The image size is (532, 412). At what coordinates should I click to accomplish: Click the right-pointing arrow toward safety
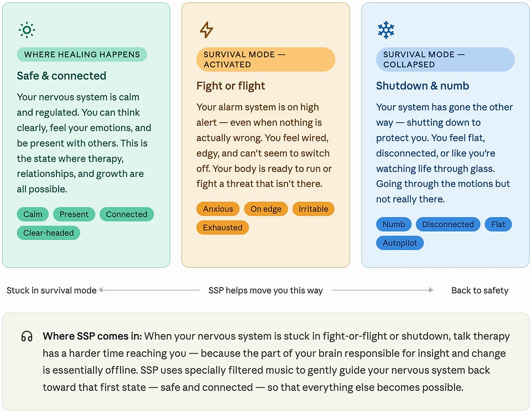point(383,290)
